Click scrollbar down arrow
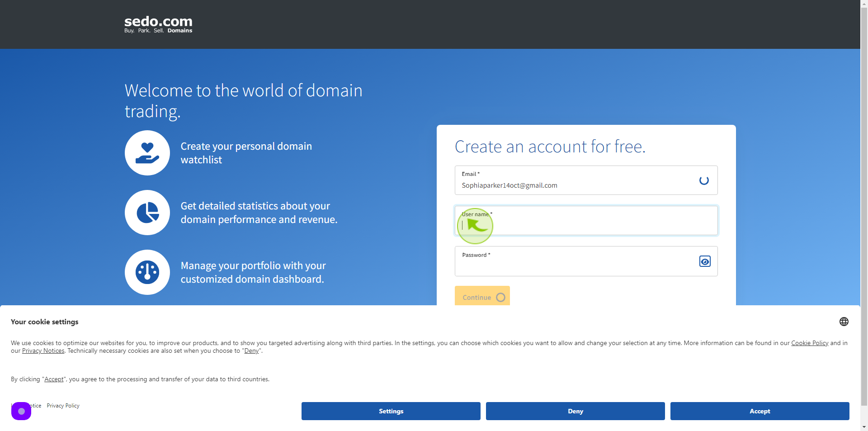868x431 pixels. point(864,427)
